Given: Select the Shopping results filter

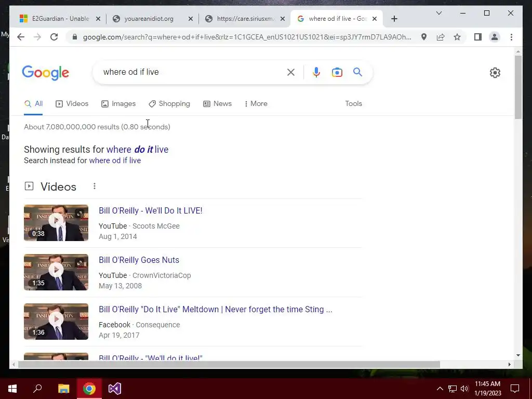Looking at the screenshot, I should (169, 104).
